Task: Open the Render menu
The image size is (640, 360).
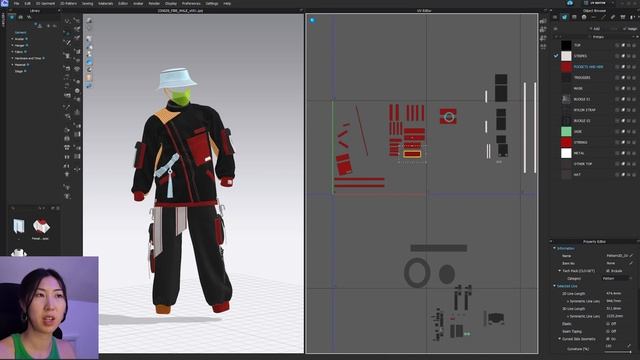Action: coord(154,3)
